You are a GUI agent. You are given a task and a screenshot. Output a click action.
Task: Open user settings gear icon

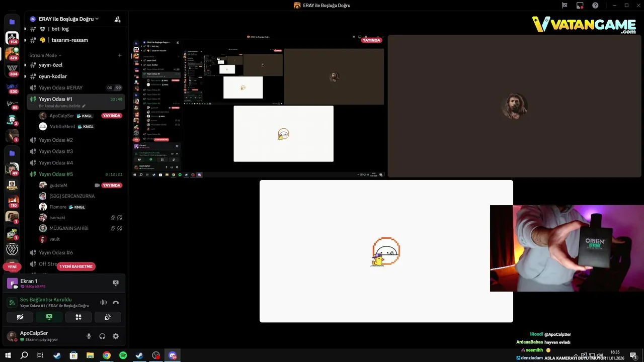click(116, 336)
